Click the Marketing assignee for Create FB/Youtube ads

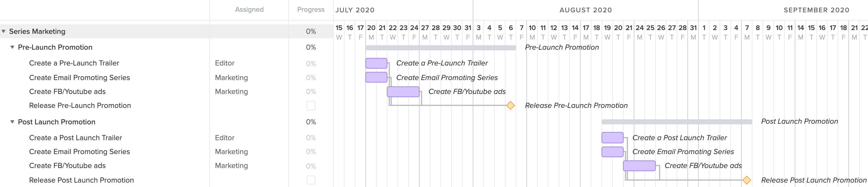231,91
